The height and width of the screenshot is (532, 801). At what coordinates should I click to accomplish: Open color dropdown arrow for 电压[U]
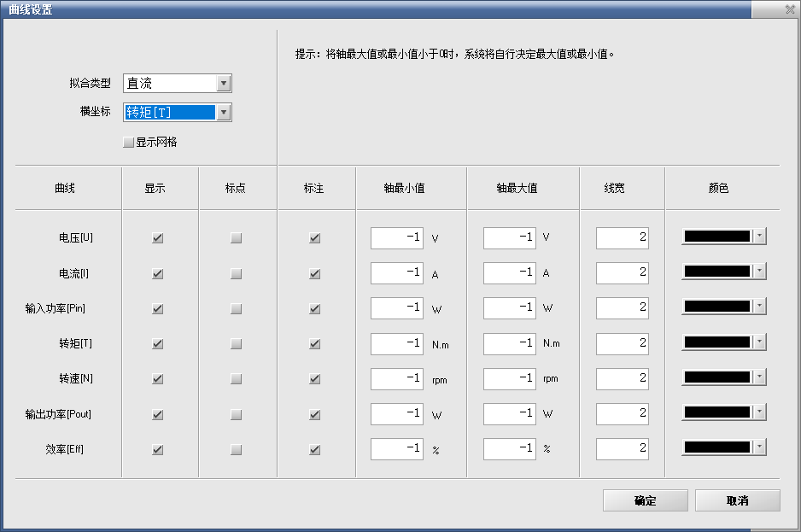[x=759, y=237]
